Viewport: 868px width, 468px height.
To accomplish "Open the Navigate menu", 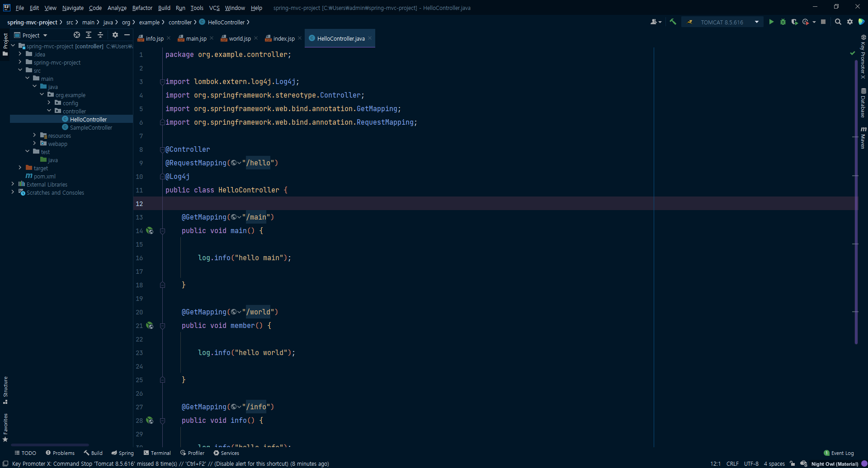I will (x=73, y=8).
